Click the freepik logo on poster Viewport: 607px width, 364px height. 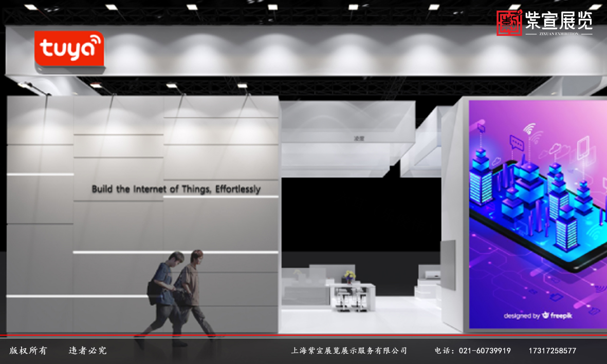tap(557, 315)
